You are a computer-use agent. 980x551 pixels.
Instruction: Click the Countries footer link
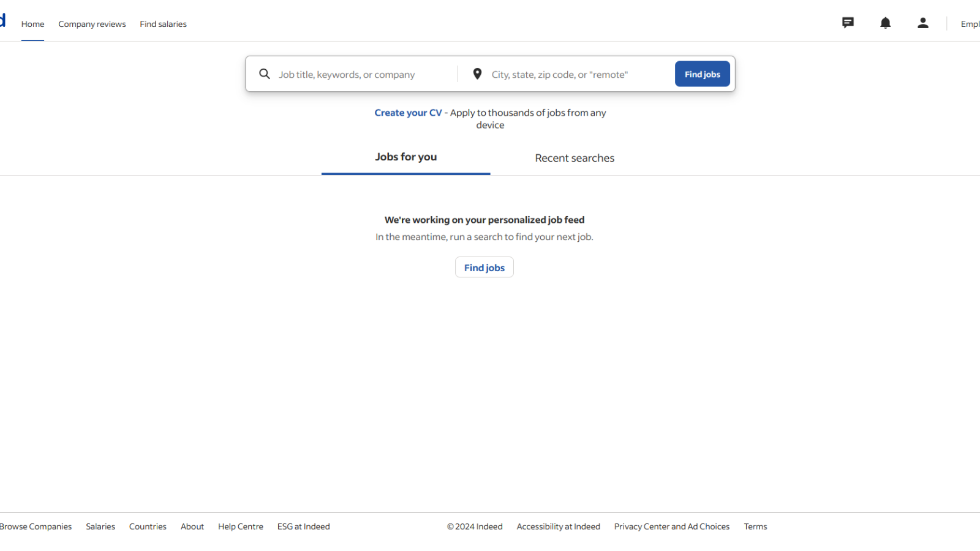(x=148, y=527)
